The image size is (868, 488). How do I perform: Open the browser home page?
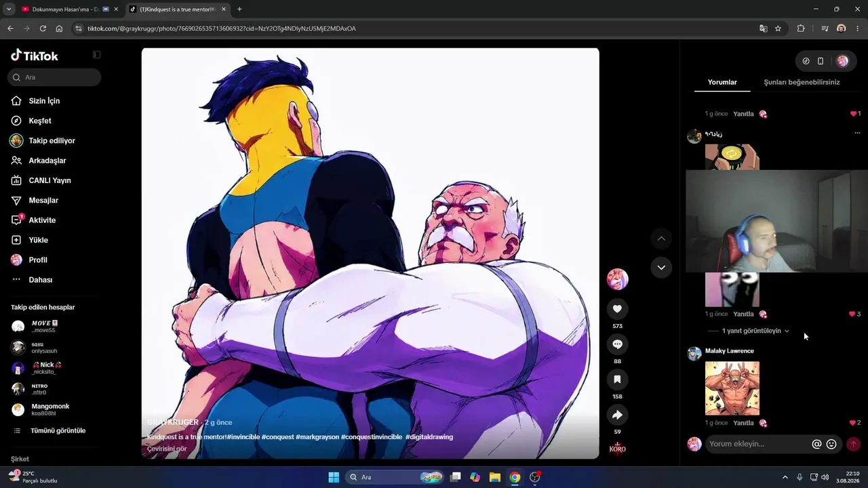59,28
